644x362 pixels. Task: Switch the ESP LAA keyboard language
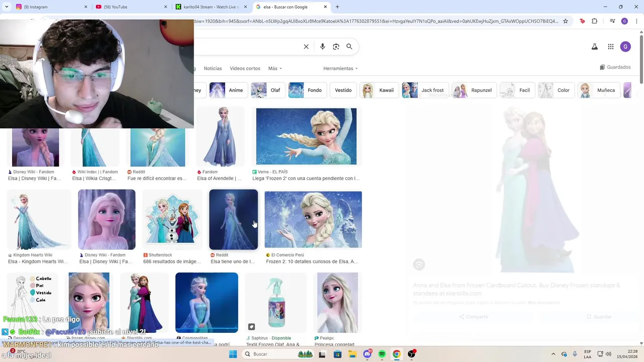588,354
